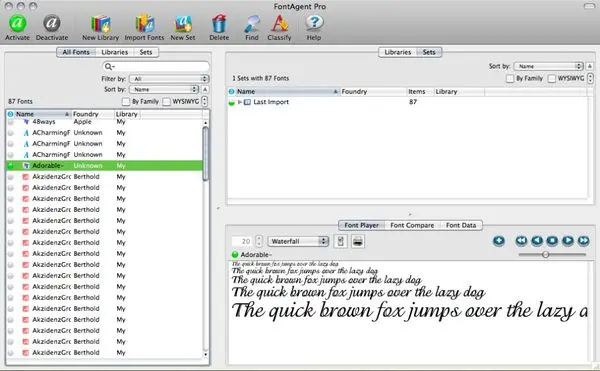Click Items column header in sets list
Image resolution: width=600 pixels, height=371 pixels.
pos(420,92)
